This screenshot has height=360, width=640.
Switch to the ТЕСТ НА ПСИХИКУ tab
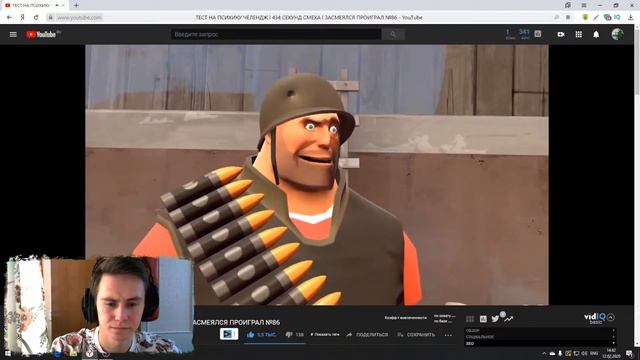pos(31,5)
